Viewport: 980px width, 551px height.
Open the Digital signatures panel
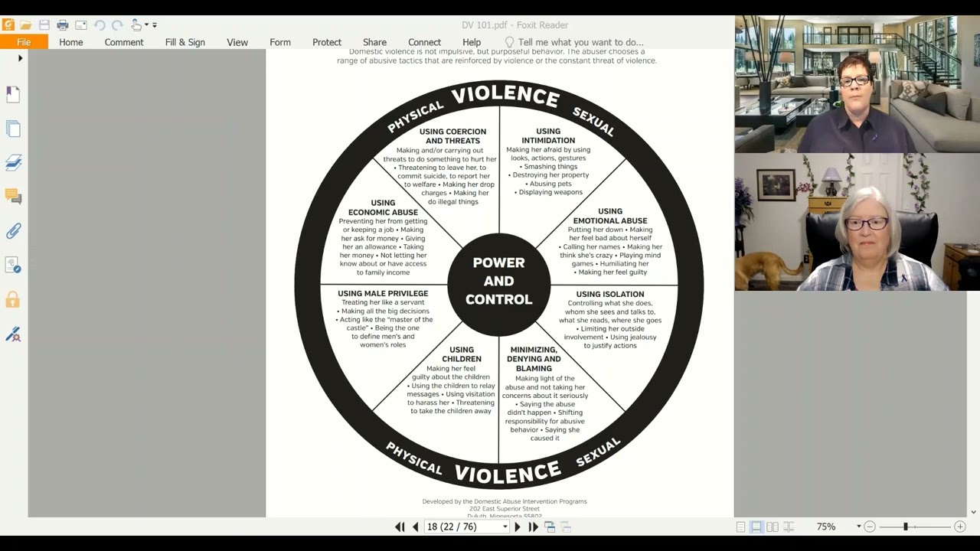point(13,266)
